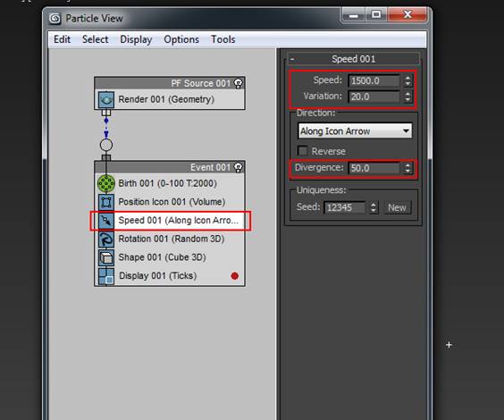This screenshot has height=420, width=504.
Task: Click the Birth 001 operator icon
Action: (106, 183)
